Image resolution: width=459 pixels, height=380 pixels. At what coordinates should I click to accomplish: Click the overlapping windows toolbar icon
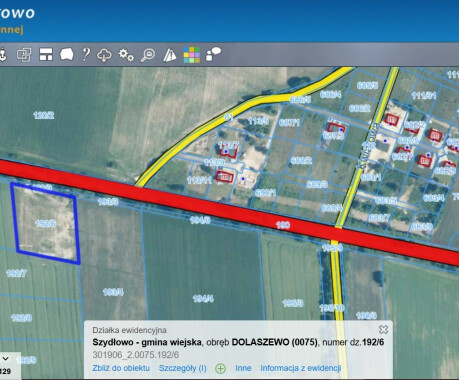[24, 55]
